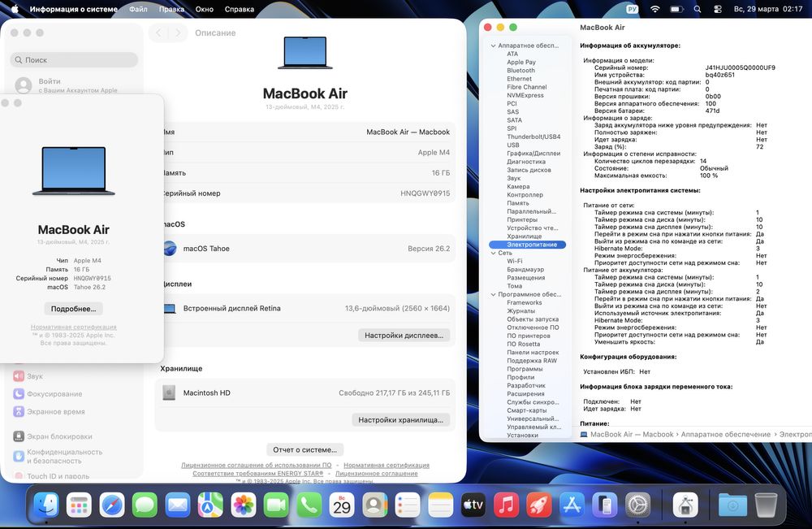
Task: Open Нормативная сертификация link in About window
Action: 74,327
